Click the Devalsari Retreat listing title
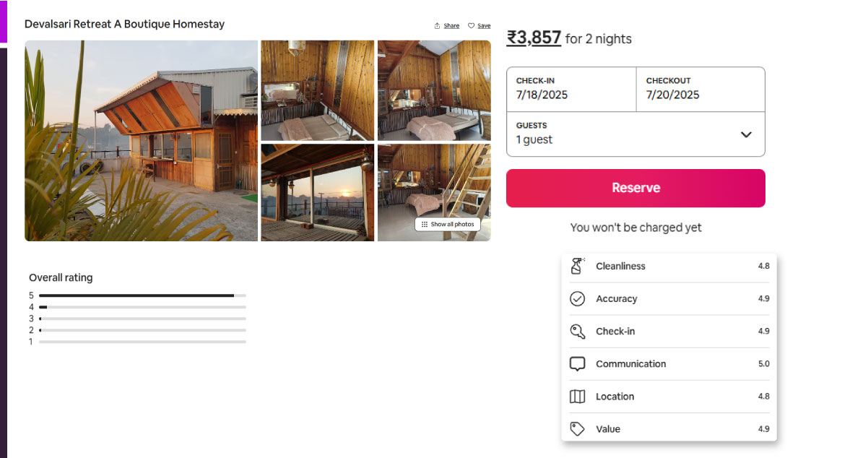868x458 pixels. point(124,24)
